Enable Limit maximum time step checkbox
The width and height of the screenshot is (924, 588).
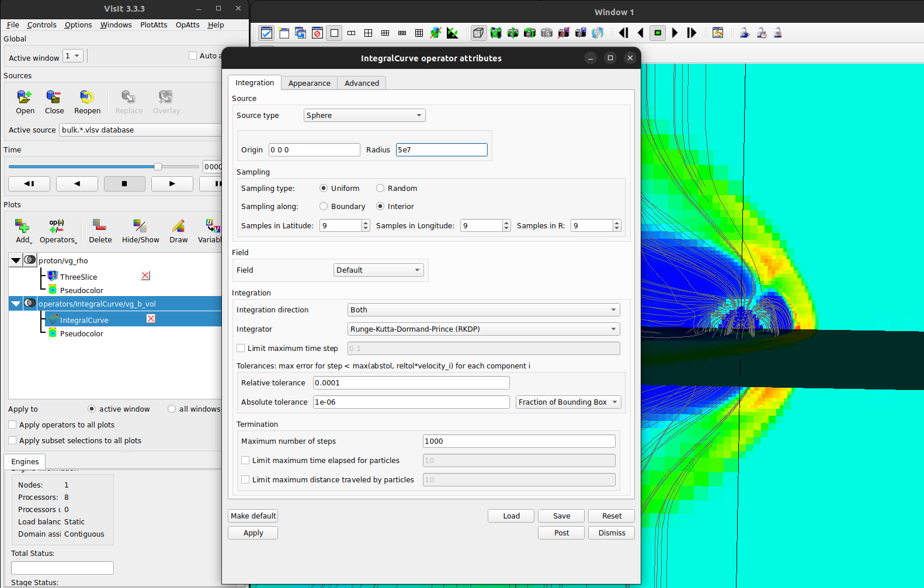(241, 349)
